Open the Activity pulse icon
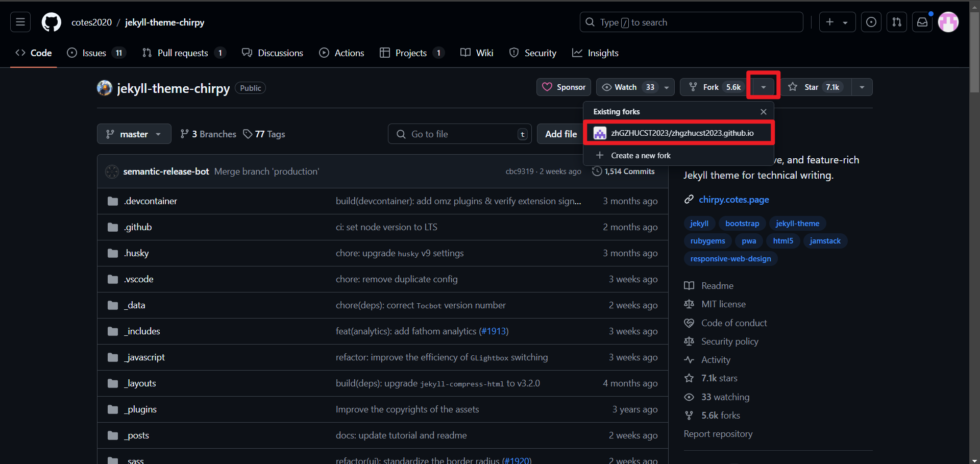The width and height of the screenshot is (980, 464). [x=689, y=360]
